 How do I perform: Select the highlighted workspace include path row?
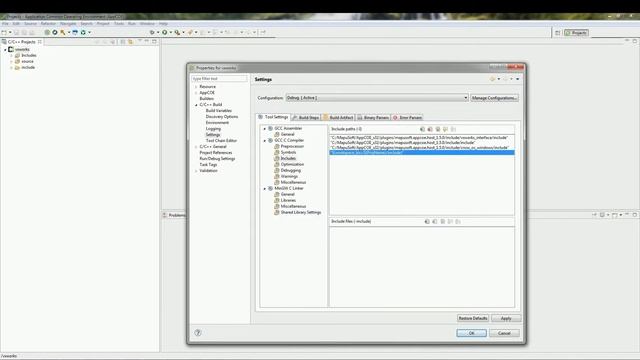422,153
